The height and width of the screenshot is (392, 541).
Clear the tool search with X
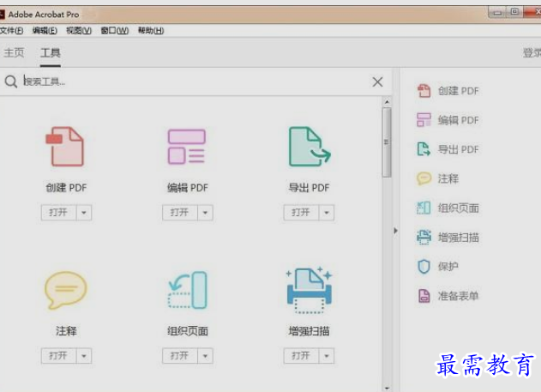[x=378, y=82]
